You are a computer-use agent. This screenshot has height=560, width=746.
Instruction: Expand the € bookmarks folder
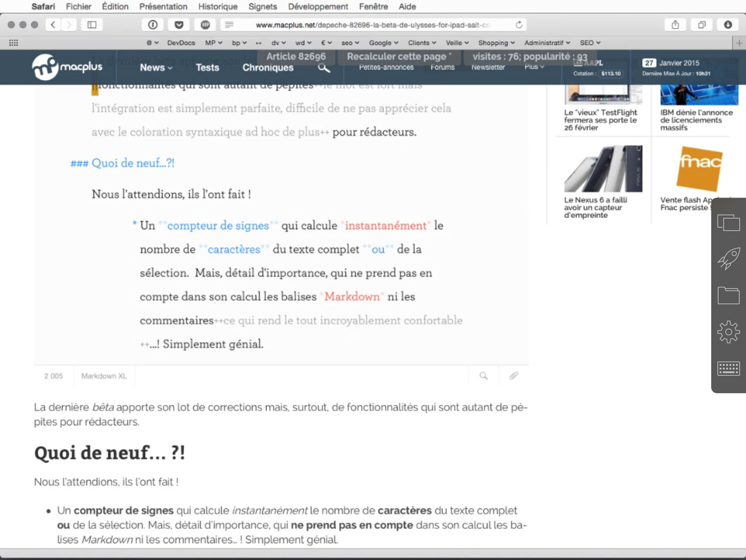(326, 43)
